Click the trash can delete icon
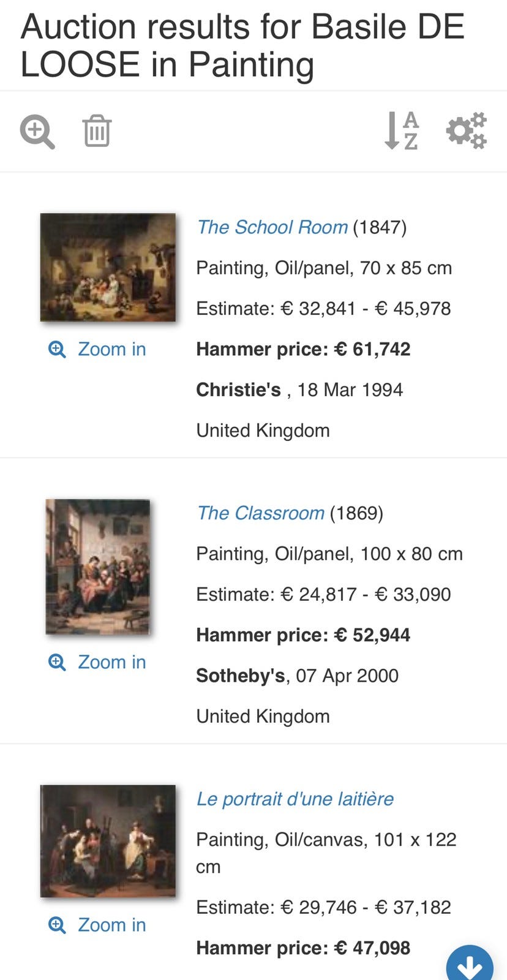 point(96,131)
